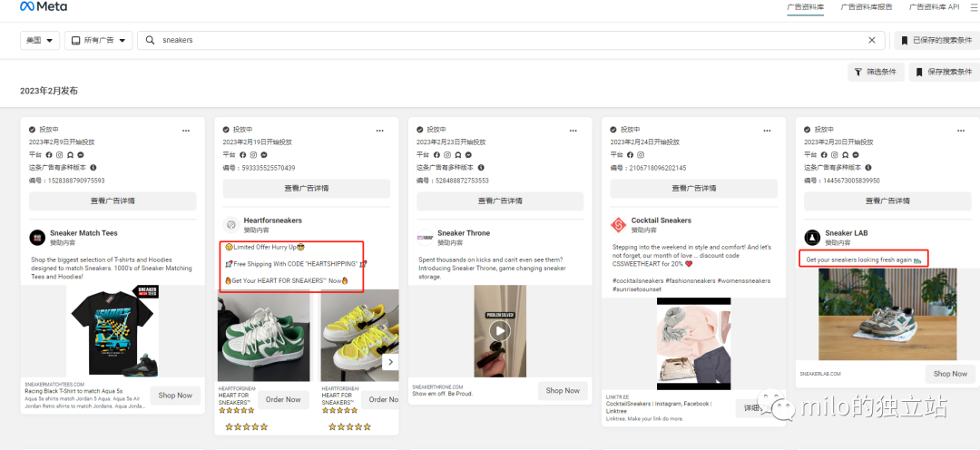The height and width of the screenshot is (450, 980).
Task: Click multiple-versions info icon on Sneaker Throne ad
Action: pyautogui.click(x=481, y=168)
